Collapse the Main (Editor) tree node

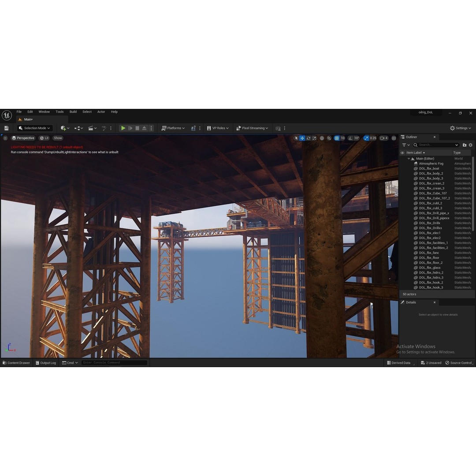pos(409,158)
